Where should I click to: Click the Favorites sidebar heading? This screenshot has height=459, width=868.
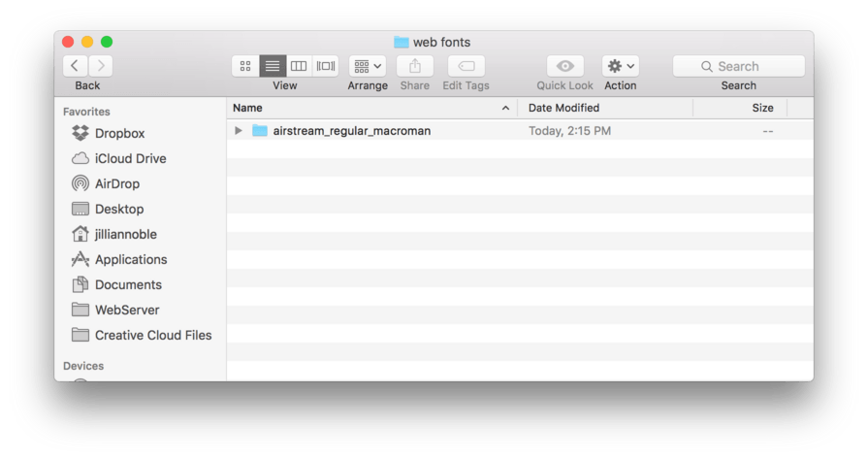click(86, 112)
